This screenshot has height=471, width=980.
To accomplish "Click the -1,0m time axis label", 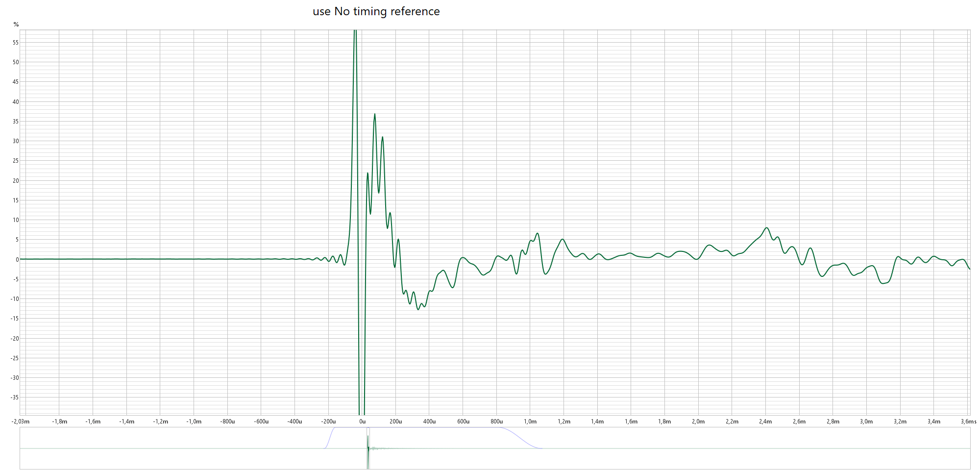I will coord(194,421).
